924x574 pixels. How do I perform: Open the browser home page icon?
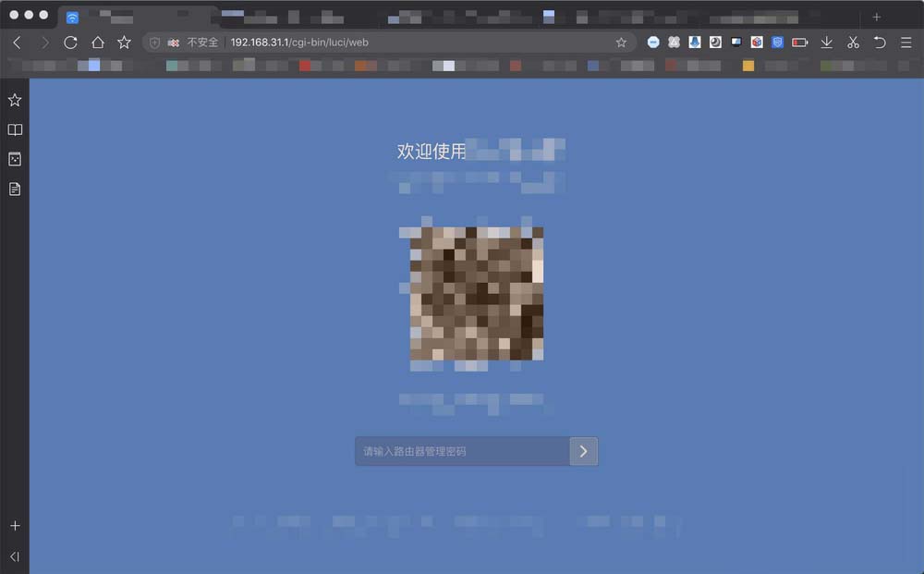(98, 43)
